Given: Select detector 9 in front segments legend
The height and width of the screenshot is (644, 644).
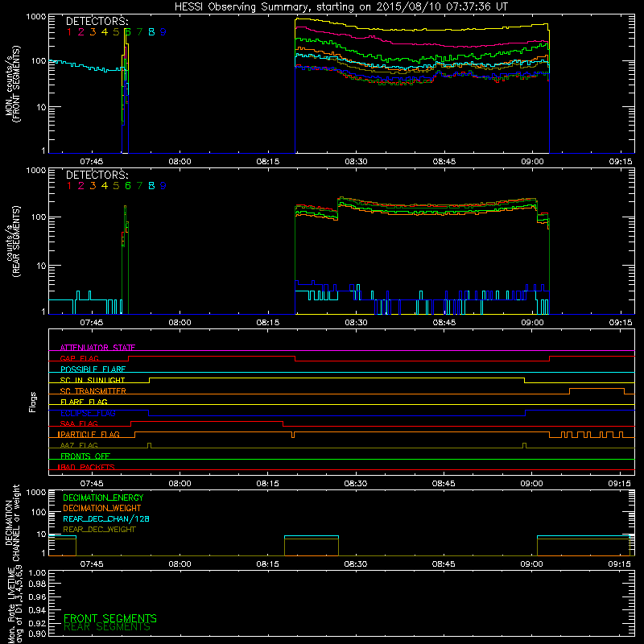Looking at the screenshot, I should pos(163,32).
